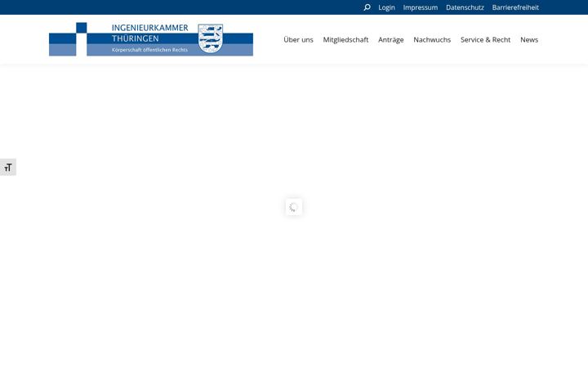Click the loading spinner indicator
The width and height of the screenshot is (588, 368).
pyautogui.click(x=294, y=207)
